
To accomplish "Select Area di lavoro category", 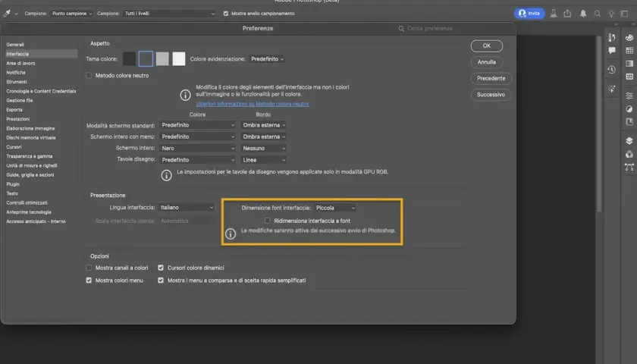I will pyautogui.click(x=20, y=64).
